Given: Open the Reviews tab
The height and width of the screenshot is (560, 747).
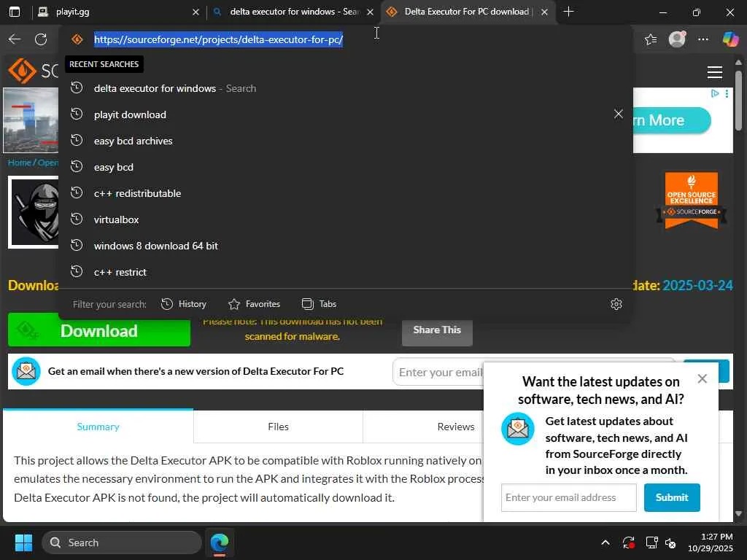Looking at the screenshot, I should coord(455,427).
